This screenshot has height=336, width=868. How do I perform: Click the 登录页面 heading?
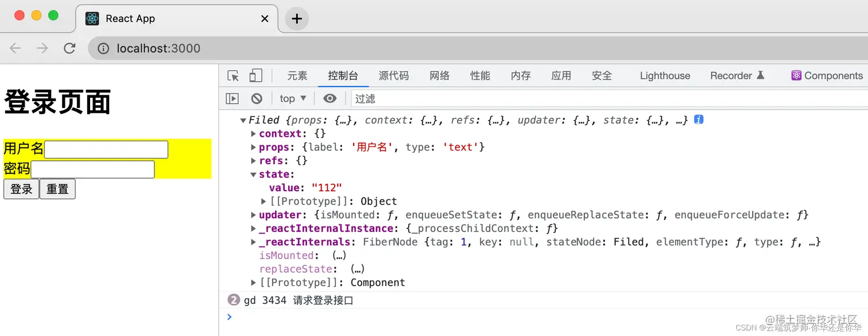click(57, 103)
